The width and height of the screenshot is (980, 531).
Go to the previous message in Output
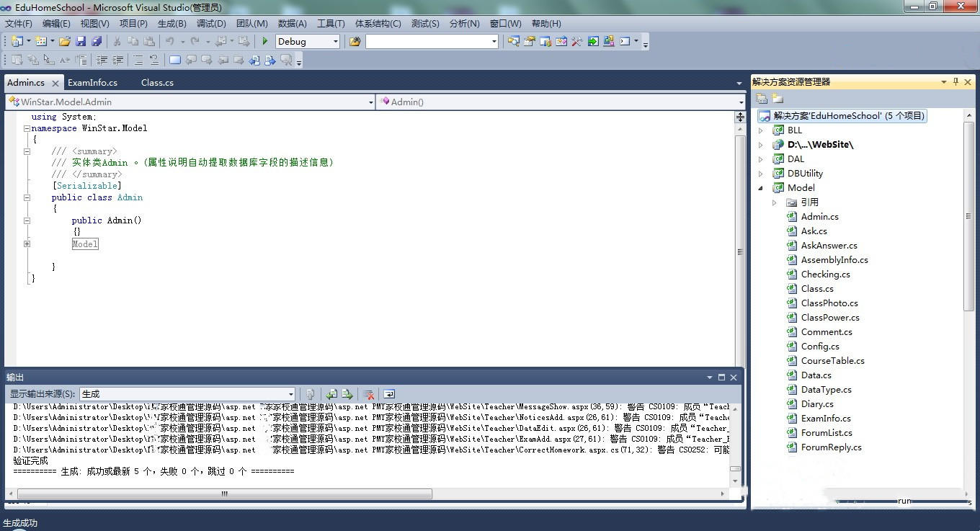(331, 394)
